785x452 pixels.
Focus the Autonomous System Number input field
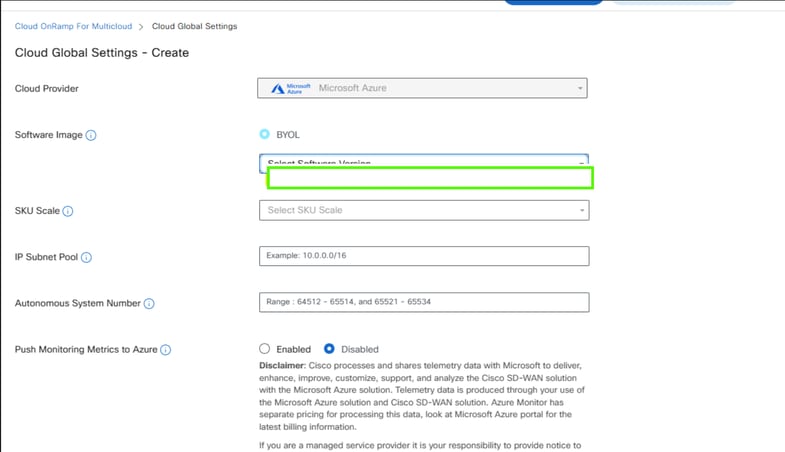tap(423, 302)
